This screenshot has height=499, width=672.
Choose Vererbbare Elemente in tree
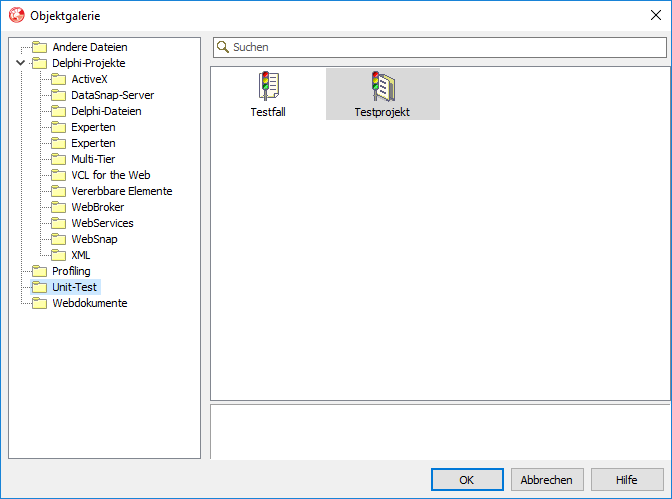pyautogui.click(x=121, y=191)
